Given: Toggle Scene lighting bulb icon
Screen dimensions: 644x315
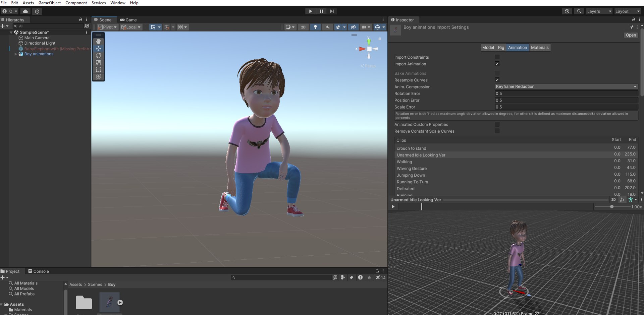Looking at the screenshot, I should pyautogui.click(x=315, y=27).
